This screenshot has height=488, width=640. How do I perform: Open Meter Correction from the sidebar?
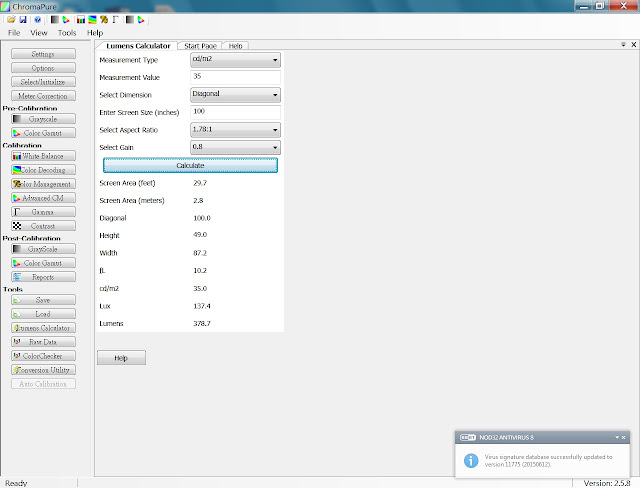43,96
